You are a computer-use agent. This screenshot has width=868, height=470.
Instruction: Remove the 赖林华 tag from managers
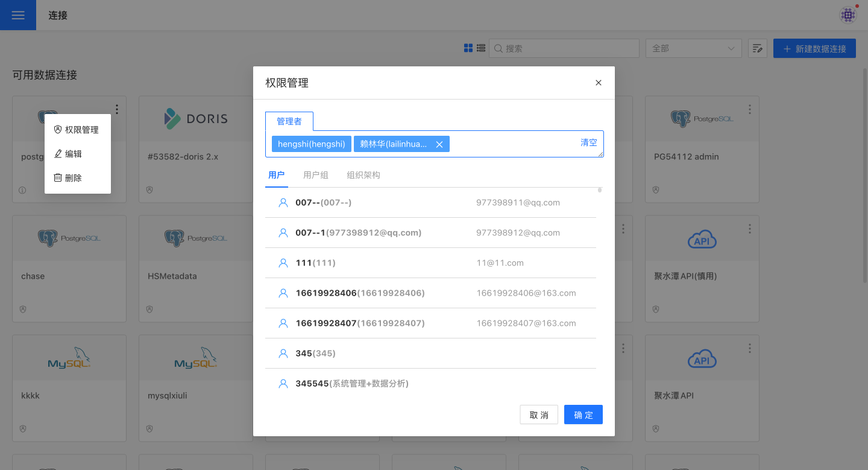pos(439,144)
